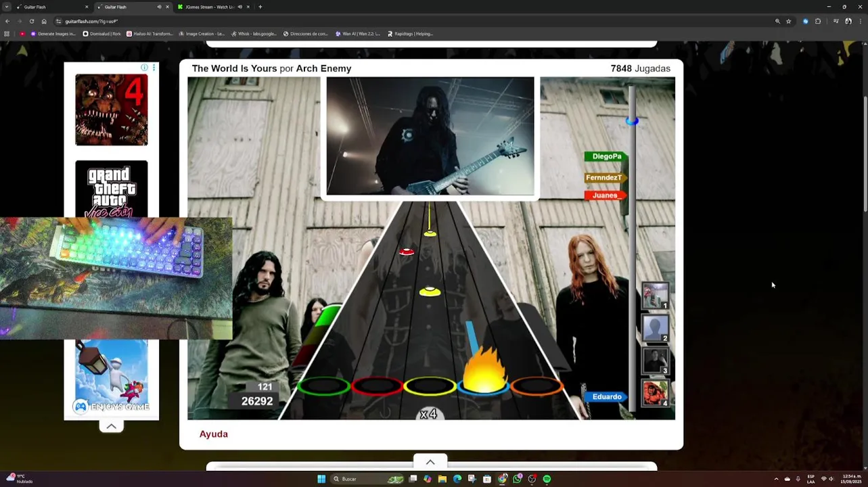Open the media control playlist icon

[x=836, y=21]
